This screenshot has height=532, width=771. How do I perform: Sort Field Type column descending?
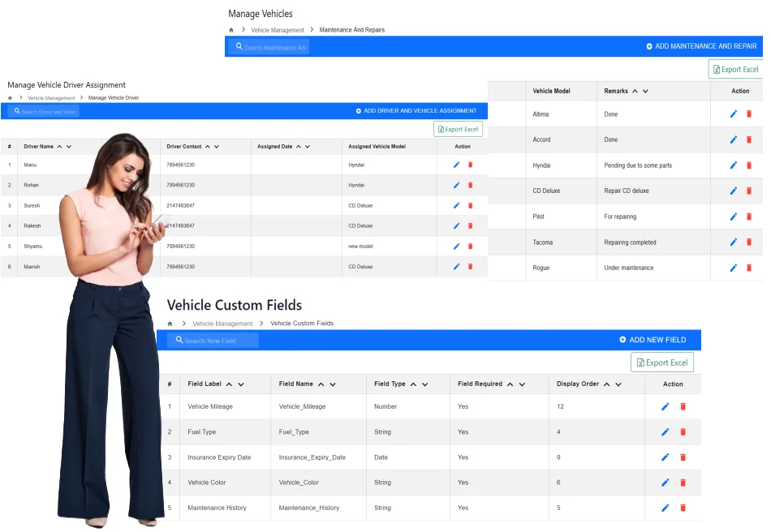coord(424,384)
